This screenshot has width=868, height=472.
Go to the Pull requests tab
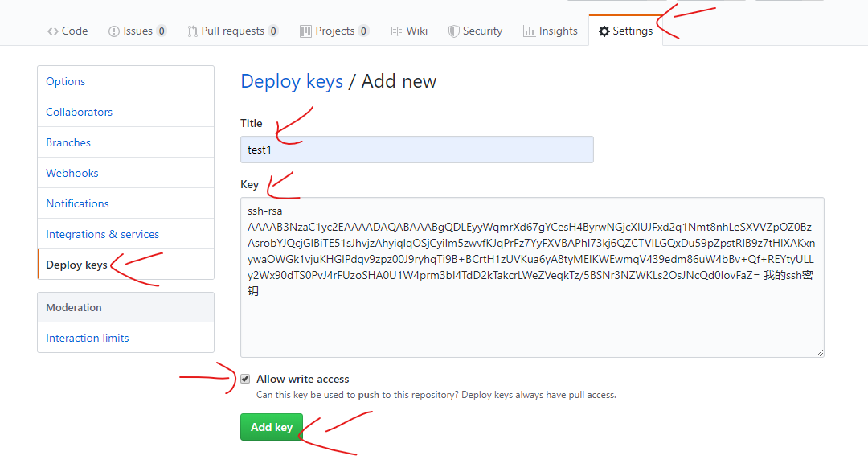[x=232, y=31]
